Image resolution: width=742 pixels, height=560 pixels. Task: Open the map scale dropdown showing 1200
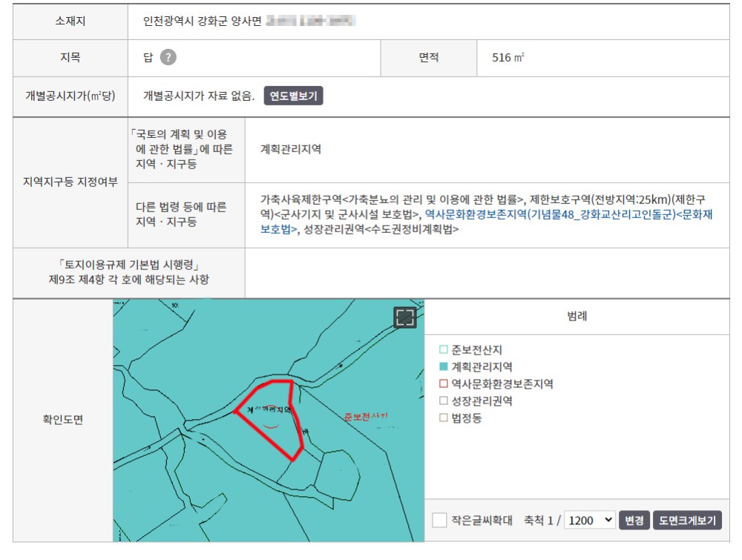click(x=589, y=521)
